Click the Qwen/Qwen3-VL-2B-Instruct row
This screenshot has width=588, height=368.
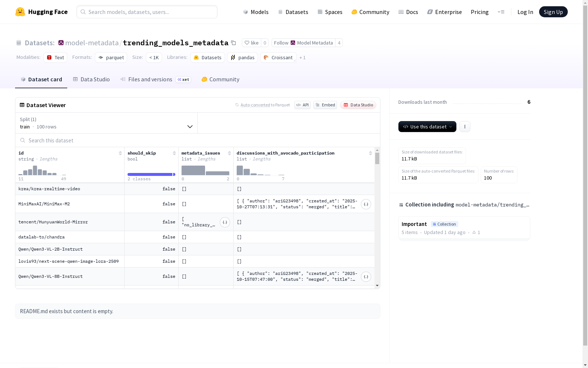195,249
